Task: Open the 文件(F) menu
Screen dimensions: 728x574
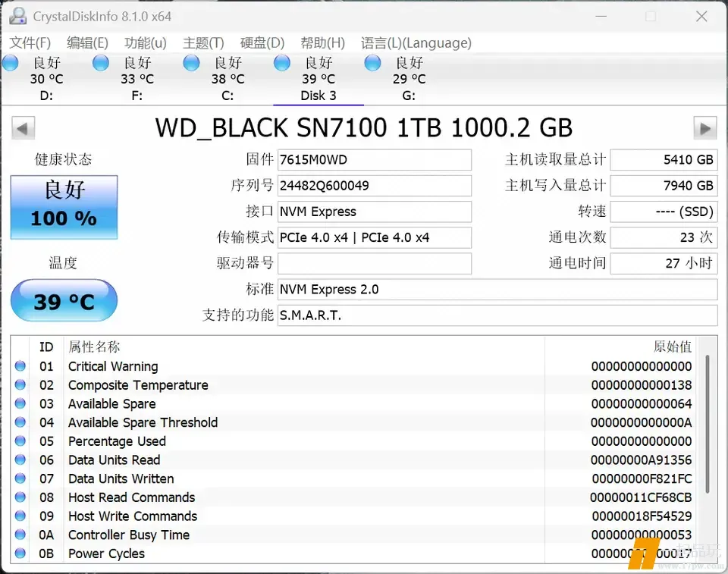Action: (30, 42)
